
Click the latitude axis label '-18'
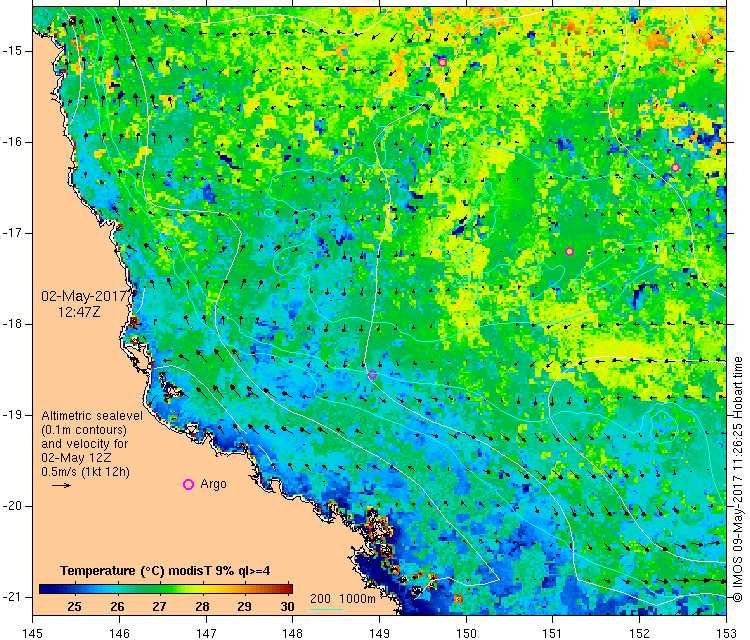pos(11,324)
